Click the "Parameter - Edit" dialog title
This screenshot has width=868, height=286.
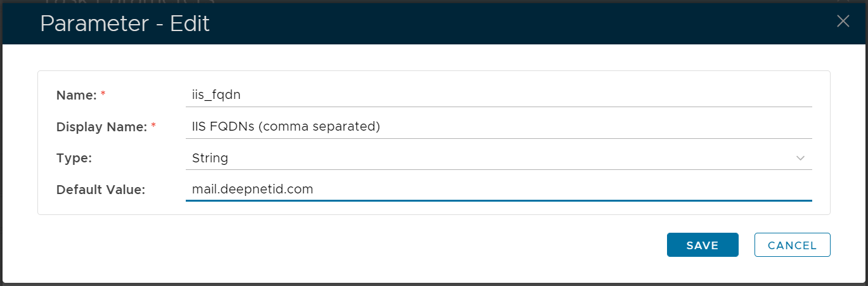(125, 24)
